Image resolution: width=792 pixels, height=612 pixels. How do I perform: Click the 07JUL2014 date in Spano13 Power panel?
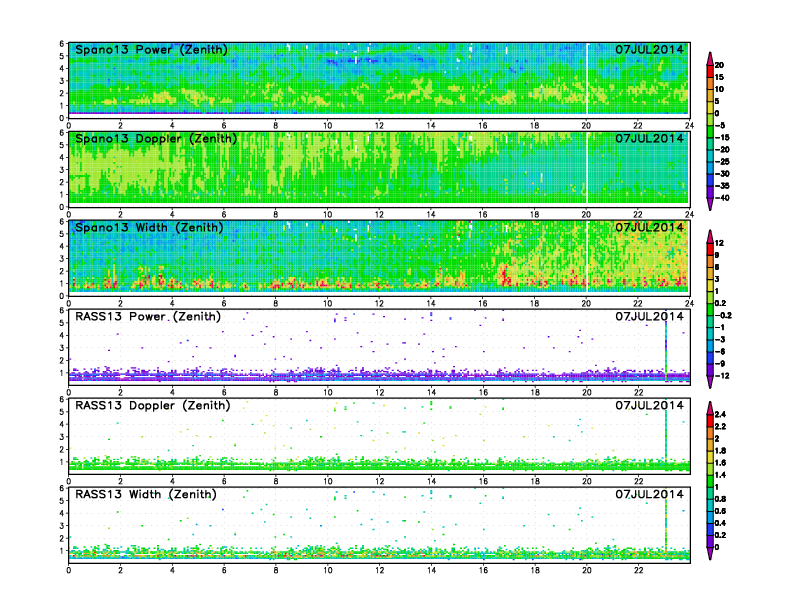pyautogui.click(x=649, y=49)
